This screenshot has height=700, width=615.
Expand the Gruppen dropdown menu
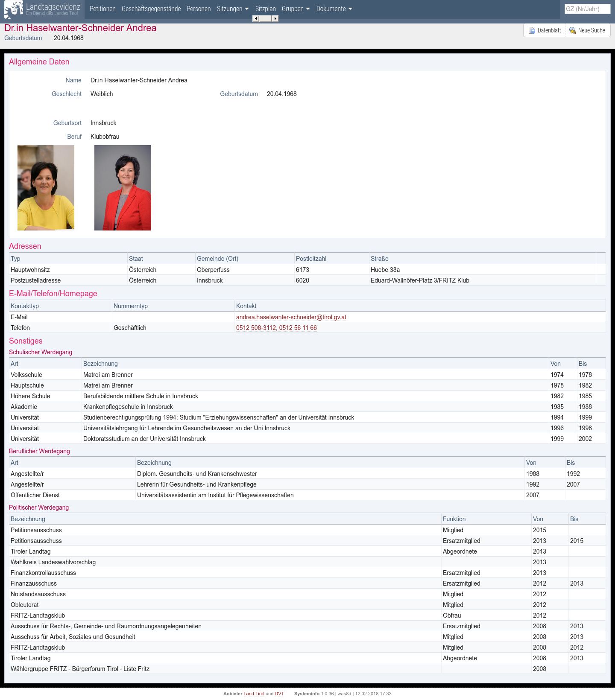[x=296, y=9]
